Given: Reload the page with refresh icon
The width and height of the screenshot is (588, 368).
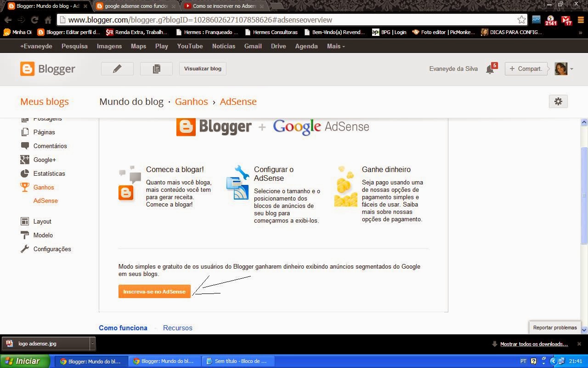Looking at the screenshot, I should [x=34, y=20].
